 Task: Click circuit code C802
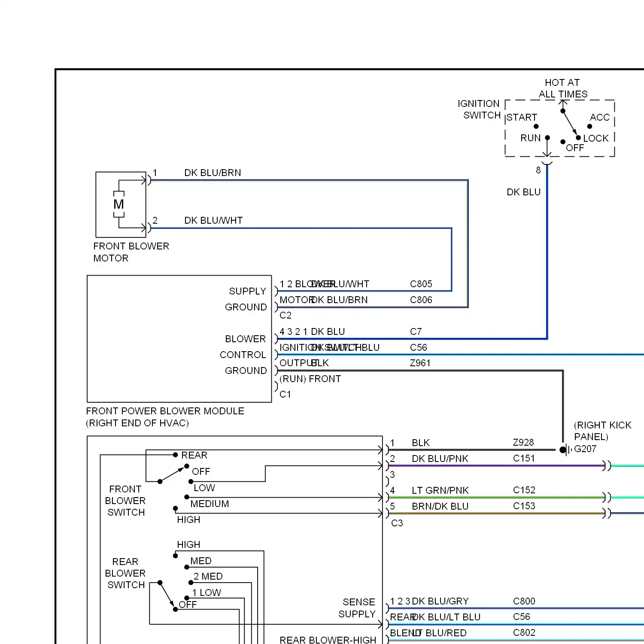pyautogui.click(x=524, y=633)
